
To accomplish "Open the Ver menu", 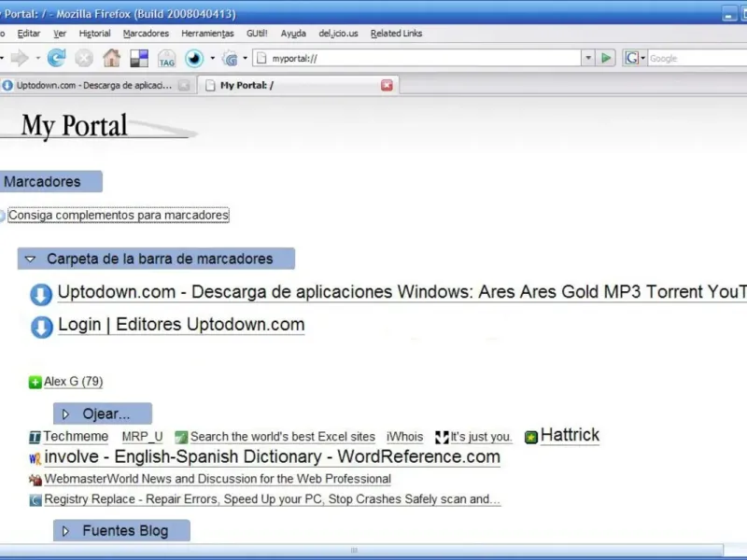I will (x=60, y=34).
